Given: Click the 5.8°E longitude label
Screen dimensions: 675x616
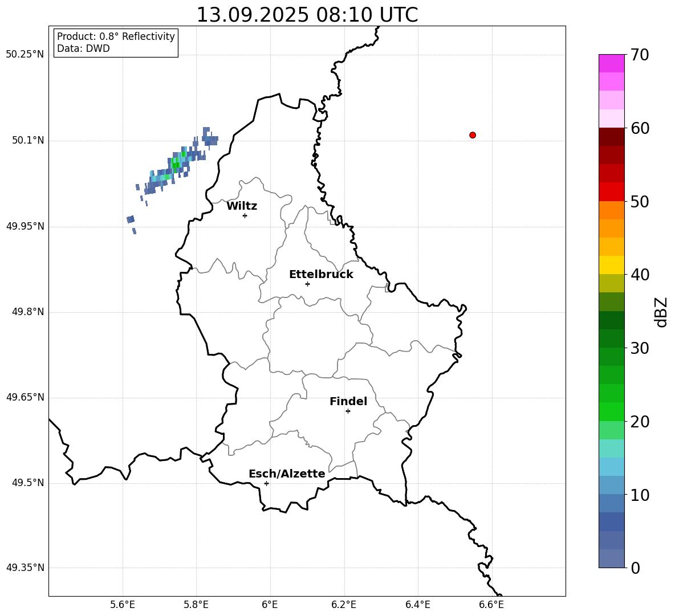Looking at the screenshot, I should pos(196,605).
